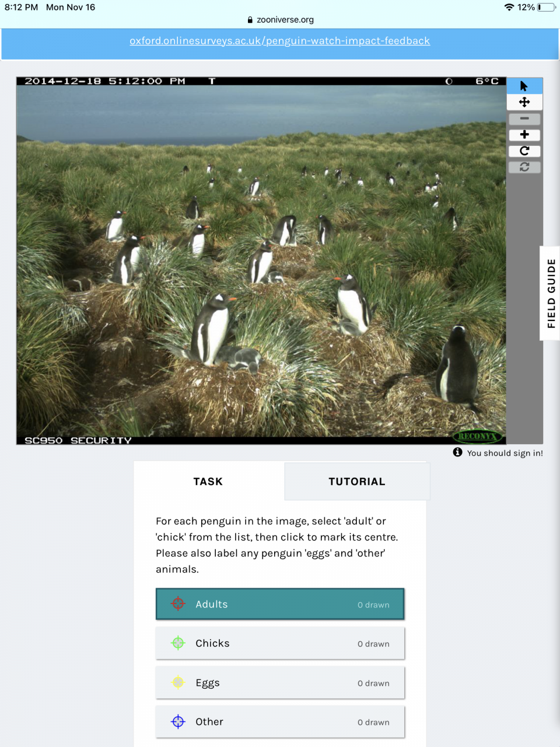The height and width of the screenshot is (747, 560).
Task: Click the '0 drawn' count for Adults
Action: point(373,605)
